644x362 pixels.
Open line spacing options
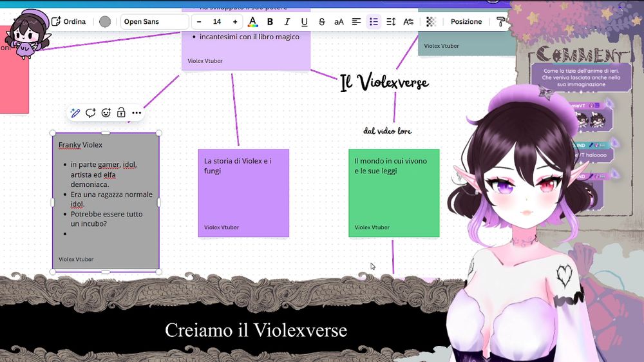point(391,21)
